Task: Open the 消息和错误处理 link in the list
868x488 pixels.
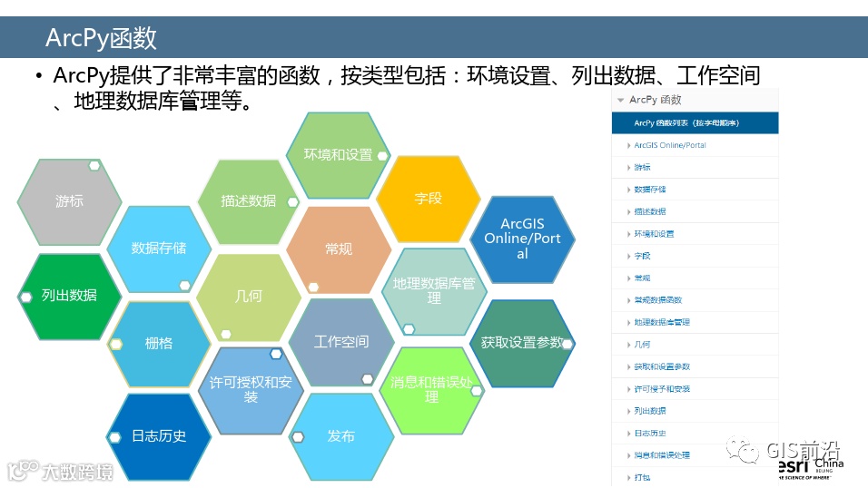Action: point(662,455)
